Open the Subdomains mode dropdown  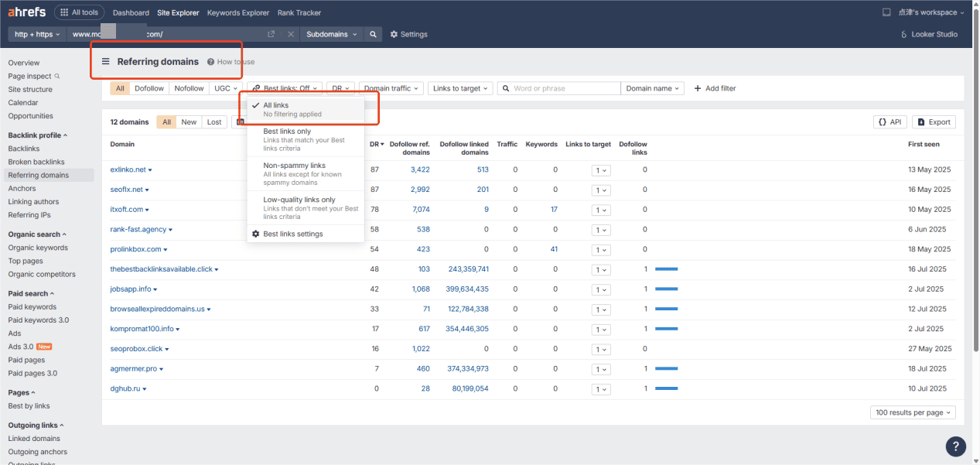click(333, 34)
